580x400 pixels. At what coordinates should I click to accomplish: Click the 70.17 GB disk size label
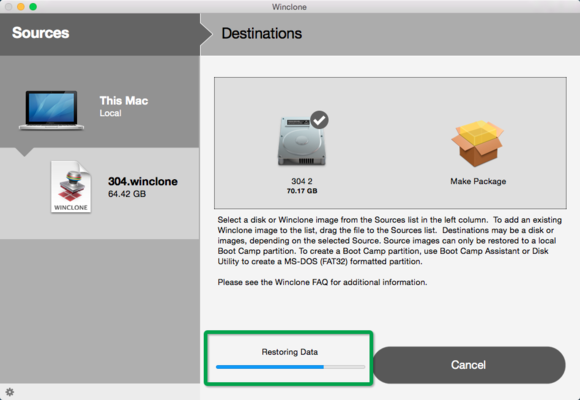(302, 191)
